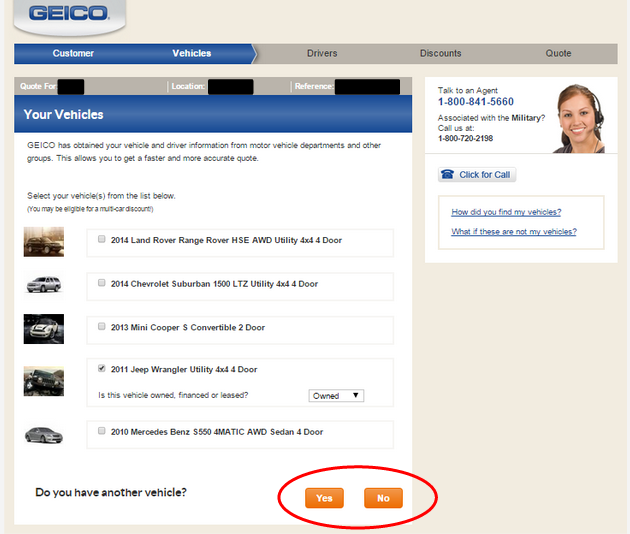Click the 'Quote For' header label

(x=38, y=86)
